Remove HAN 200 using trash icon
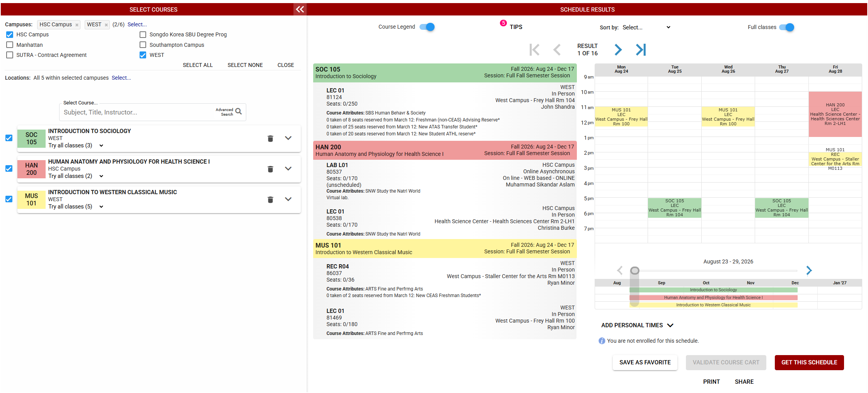Screen dimensions: 868x393 pos(270,169)
